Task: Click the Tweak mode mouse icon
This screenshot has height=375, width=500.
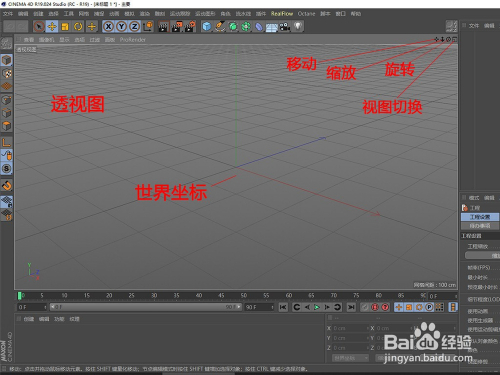Action: click(6, 155)
